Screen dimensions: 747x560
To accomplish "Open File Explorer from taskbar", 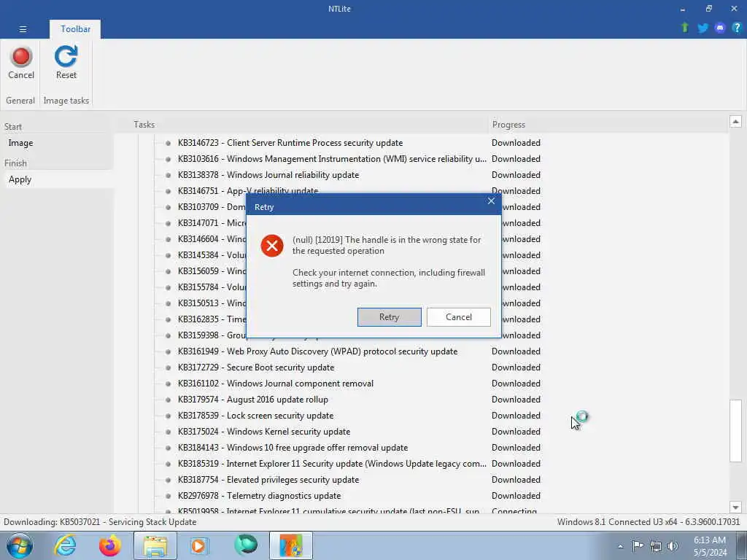I will pyautogui.click(x=155, y=545).
